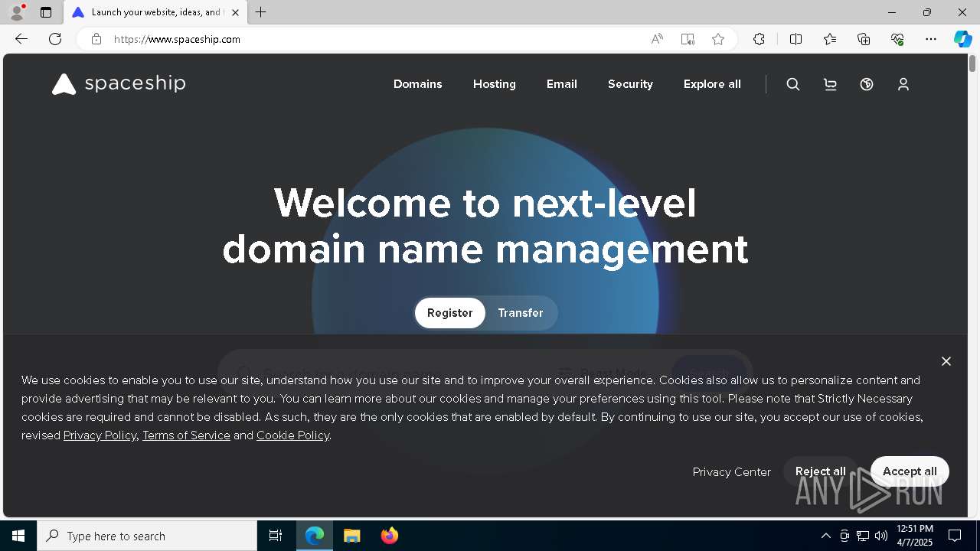Open Settings and more ellipsis menu
The image size is (980, 551).
931,39
